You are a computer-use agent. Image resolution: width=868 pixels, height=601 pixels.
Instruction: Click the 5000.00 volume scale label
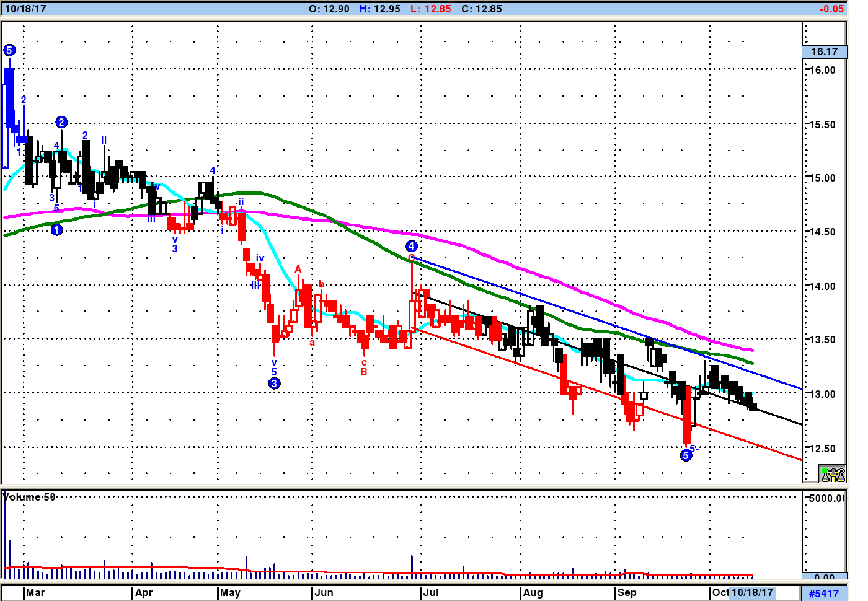coord(826,498)
